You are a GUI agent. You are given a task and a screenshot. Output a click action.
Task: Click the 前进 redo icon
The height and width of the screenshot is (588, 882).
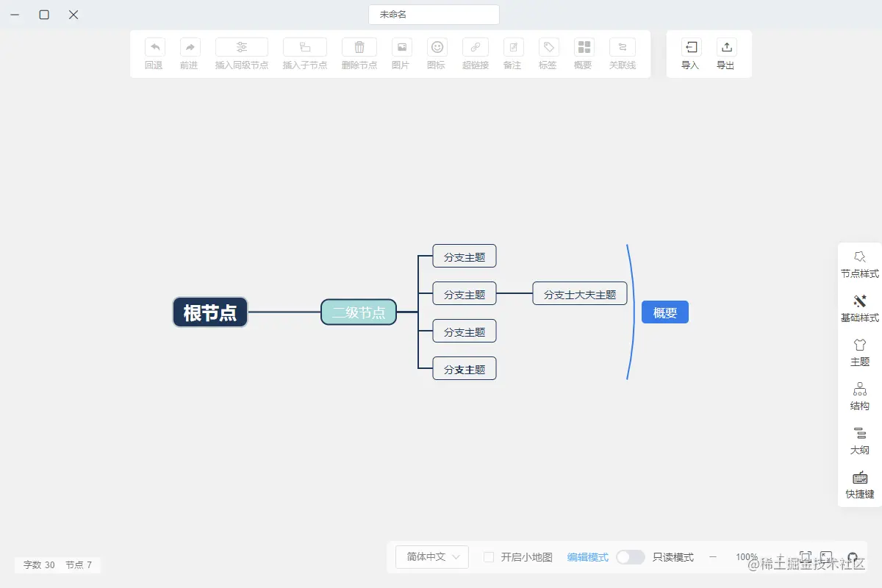[190, 48]
